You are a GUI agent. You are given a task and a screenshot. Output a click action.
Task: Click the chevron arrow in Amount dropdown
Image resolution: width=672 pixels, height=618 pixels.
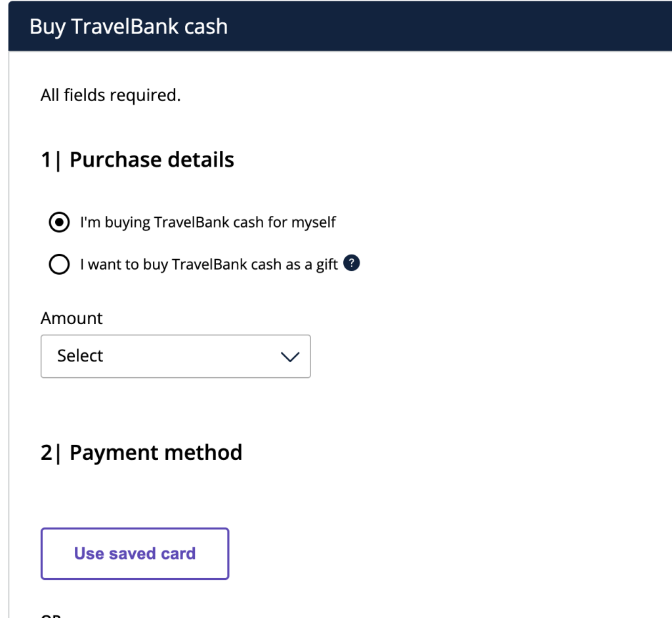point(289,356)
